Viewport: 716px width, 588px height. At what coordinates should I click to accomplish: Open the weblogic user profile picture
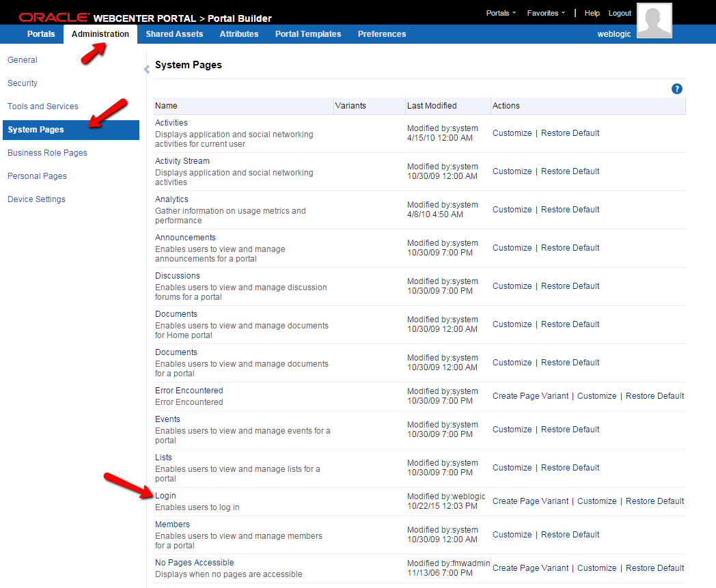coord(654,20)
